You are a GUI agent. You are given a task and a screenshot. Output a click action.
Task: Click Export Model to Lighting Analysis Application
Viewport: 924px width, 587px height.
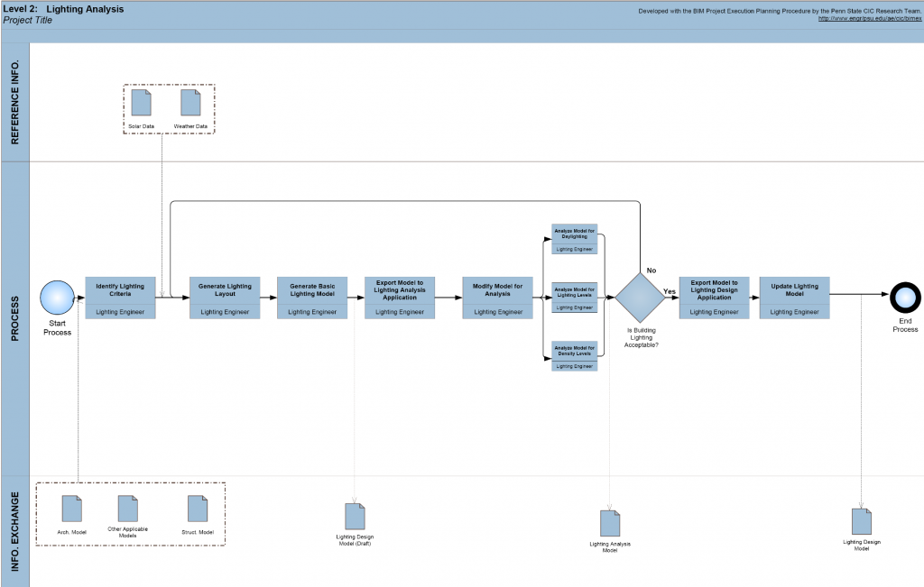coord(400,297)
